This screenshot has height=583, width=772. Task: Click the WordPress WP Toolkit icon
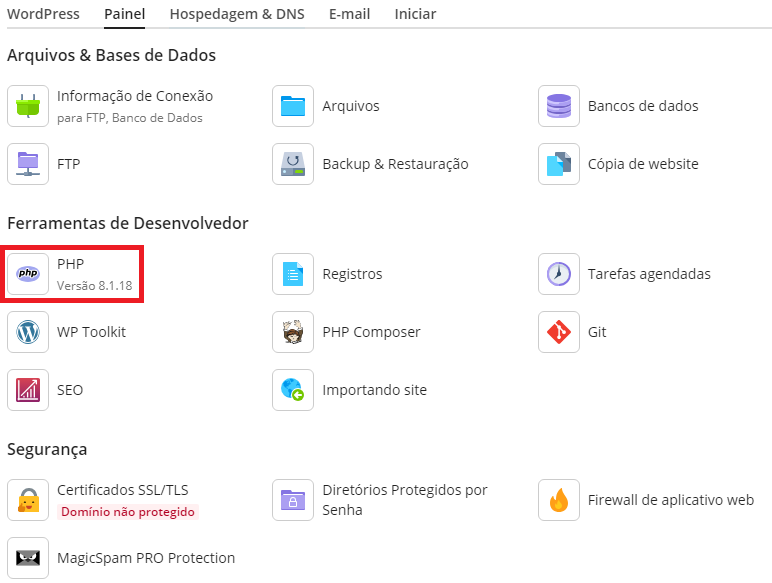pyautogui.click(x=28, y=332)
